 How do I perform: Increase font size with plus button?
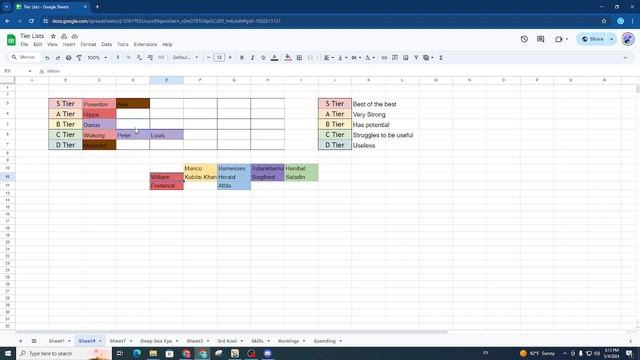point(230,58)
